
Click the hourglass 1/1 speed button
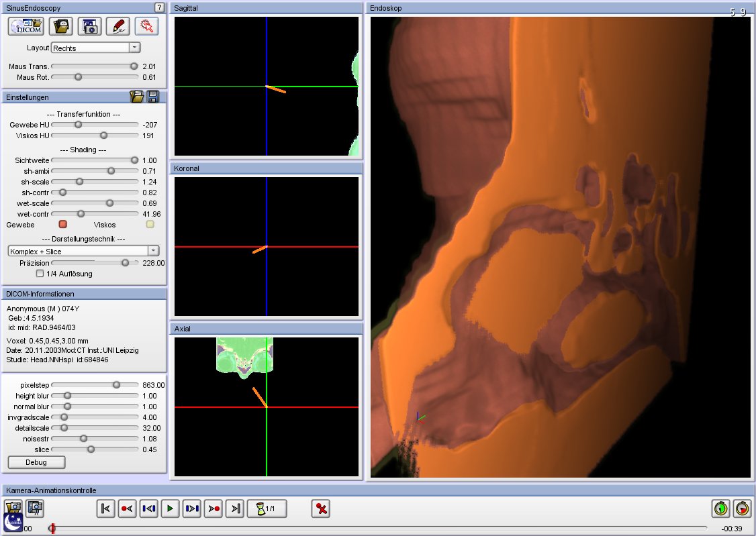click(x=267, y=509)
